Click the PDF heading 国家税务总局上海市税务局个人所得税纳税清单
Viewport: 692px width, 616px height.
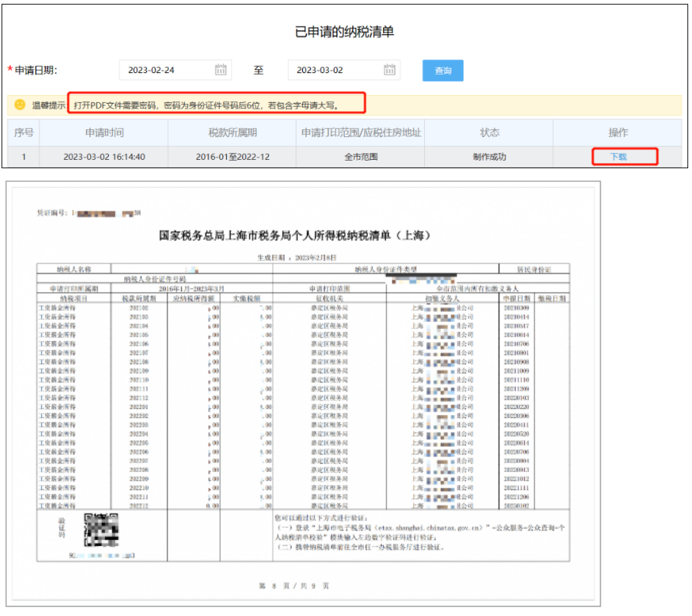click(295, 235)
